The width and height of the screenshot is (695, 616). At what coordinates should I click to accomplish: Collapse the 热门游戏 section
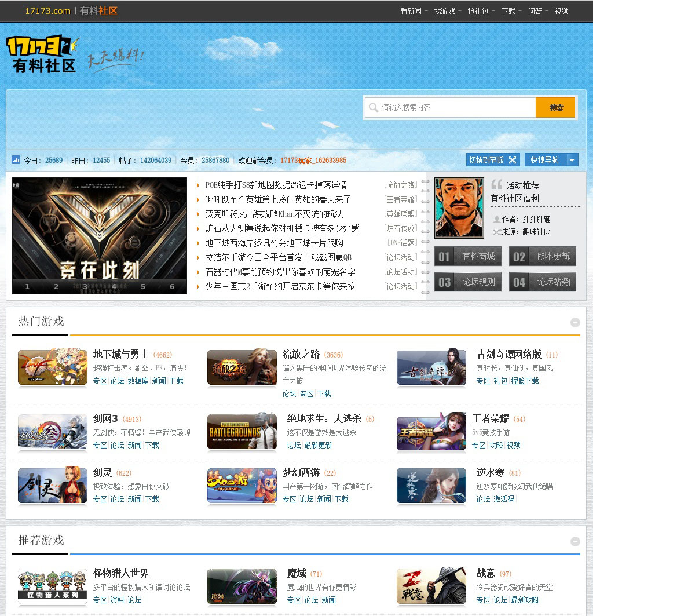click(x=575, y=322)
